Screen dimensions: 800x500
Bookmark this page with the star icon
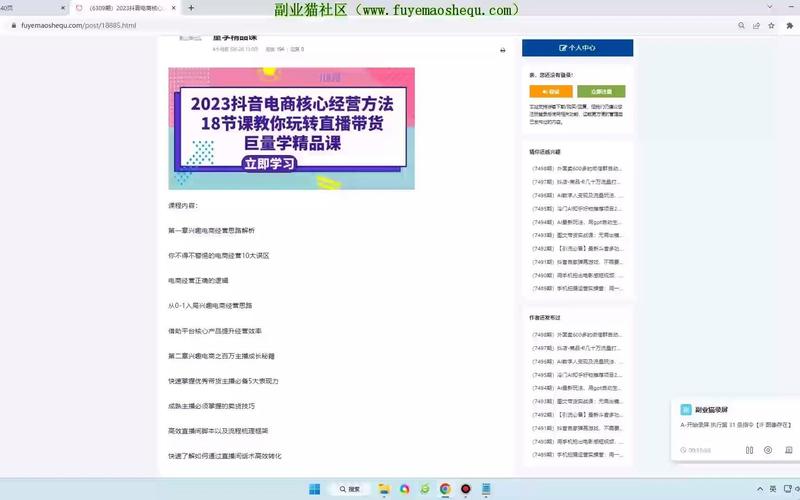pyautogui.click(x=771, y=25)
